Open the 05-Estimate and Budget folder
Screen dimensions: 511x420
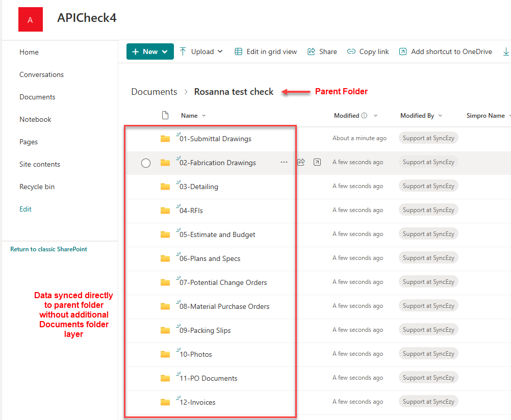[x=217, y=234]
